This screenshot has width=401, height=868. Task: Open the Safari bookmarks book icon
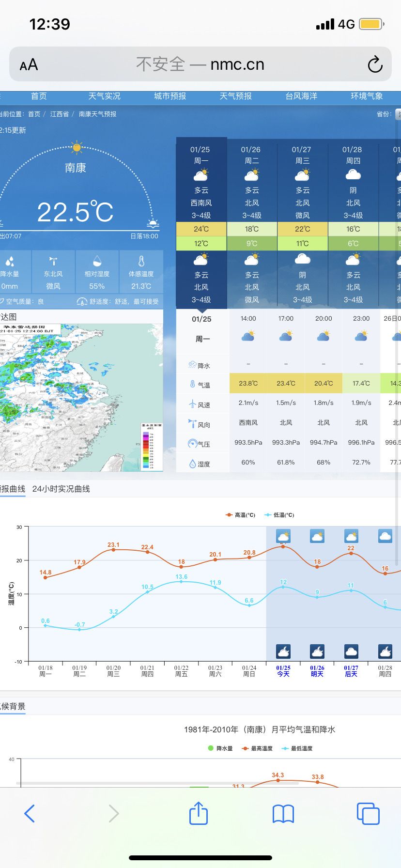[x=283, y=814]
